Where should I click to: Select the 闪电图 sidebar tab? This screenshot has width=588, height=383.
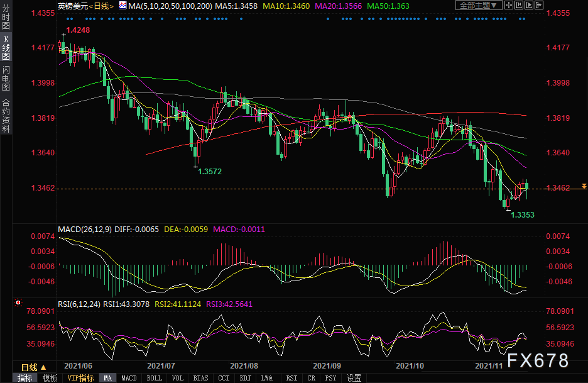(x=6, y=78)
